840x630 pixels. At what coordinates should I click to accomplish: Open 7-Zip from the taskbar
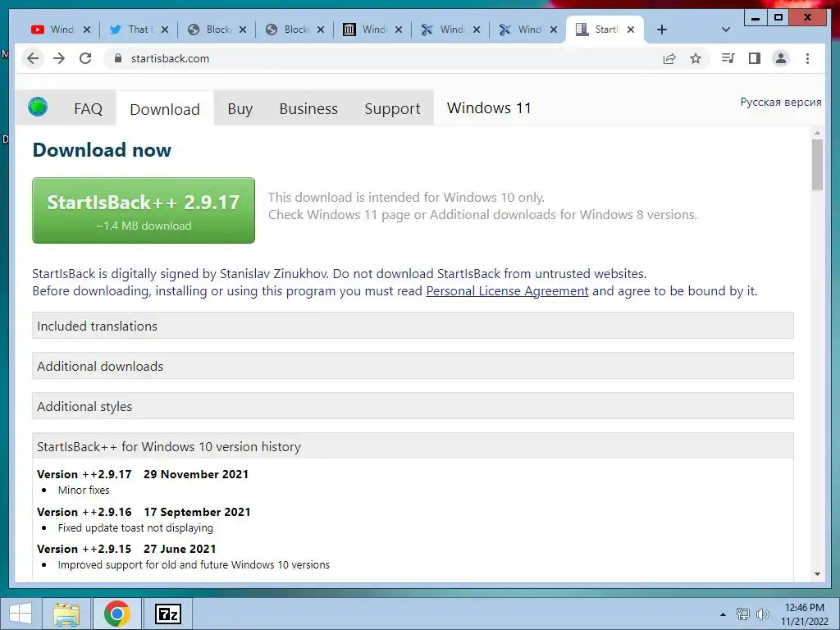click(167, 614)
